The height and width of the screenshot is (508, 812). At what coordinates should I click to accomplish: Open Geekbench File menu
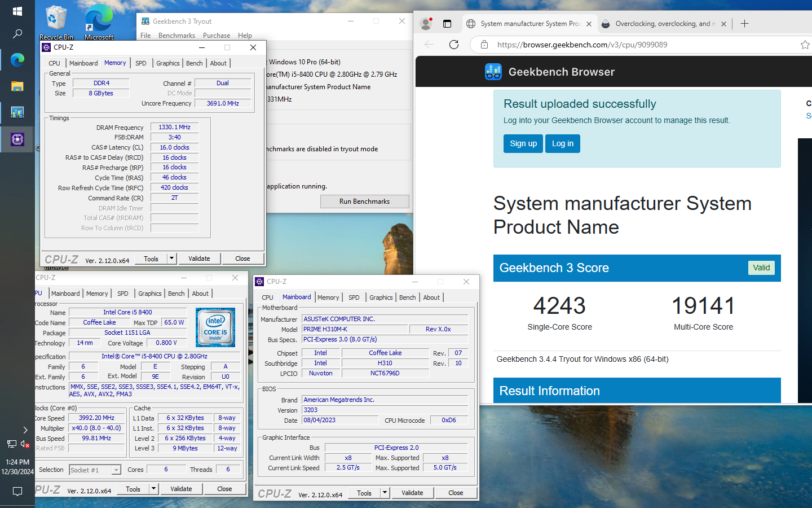click(x=145, y=35)
